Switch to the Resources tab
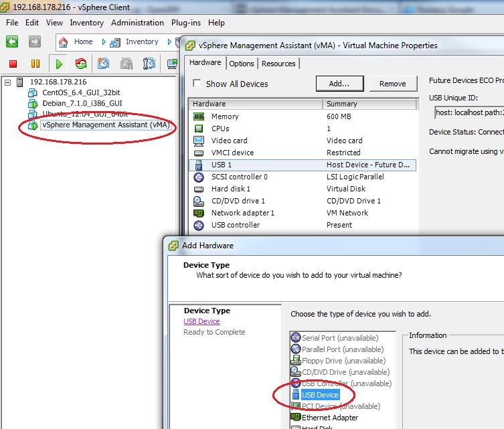Screen dimensions: 504x429 (x=278, y=64)
